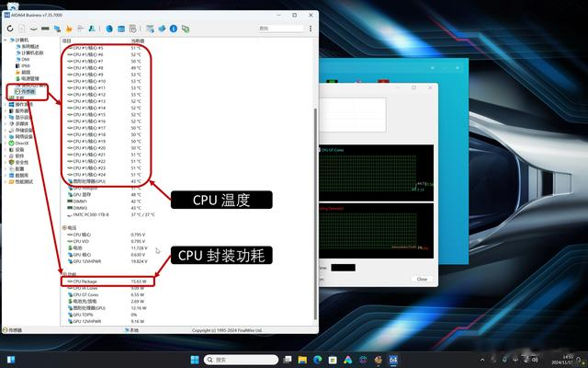Click the search field in AIDA64 toolbar
This screenshot has width=588, height=368.
[x=280, y=29]
